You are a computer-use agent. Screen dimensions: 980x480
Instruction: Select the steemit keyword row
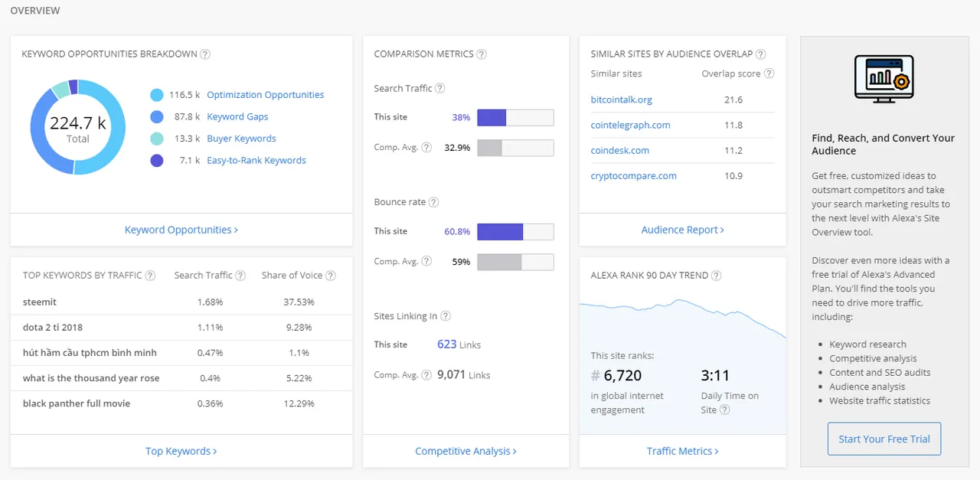tap(181, 302)
